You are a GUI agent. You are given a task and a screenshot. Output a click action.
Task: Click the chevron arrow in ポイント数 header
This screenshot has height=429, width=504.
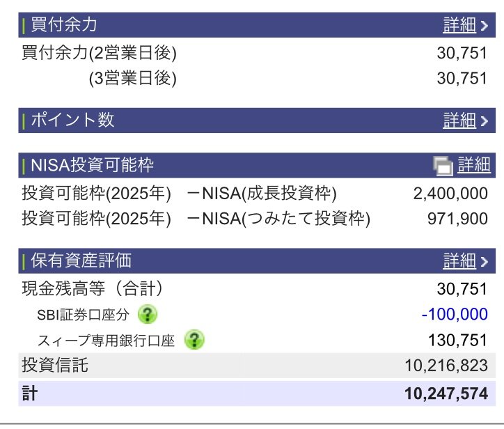[484, 121]
